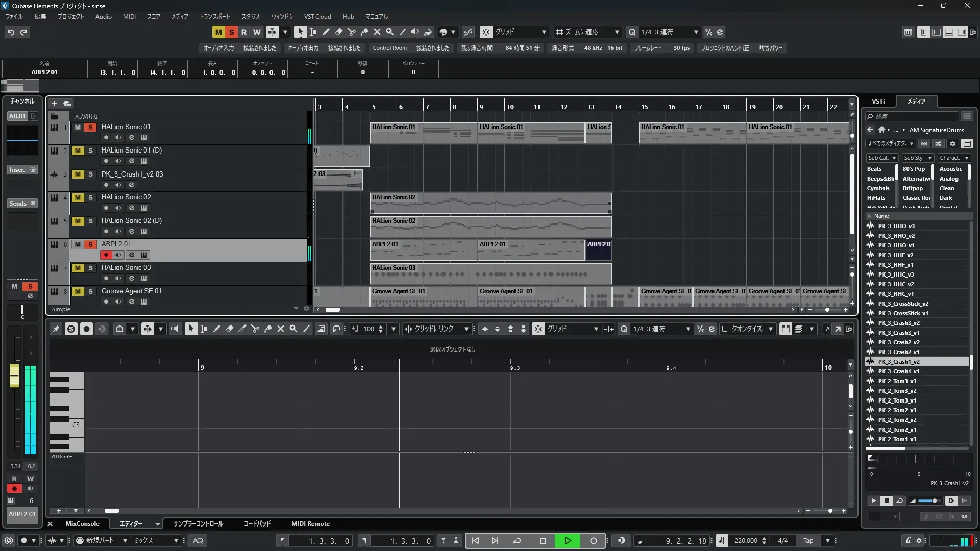The width and height of the screenshot is (980, 551).
Task: Select the Scissors split tool in top toolbar
Action: click(x=351, y=32)
